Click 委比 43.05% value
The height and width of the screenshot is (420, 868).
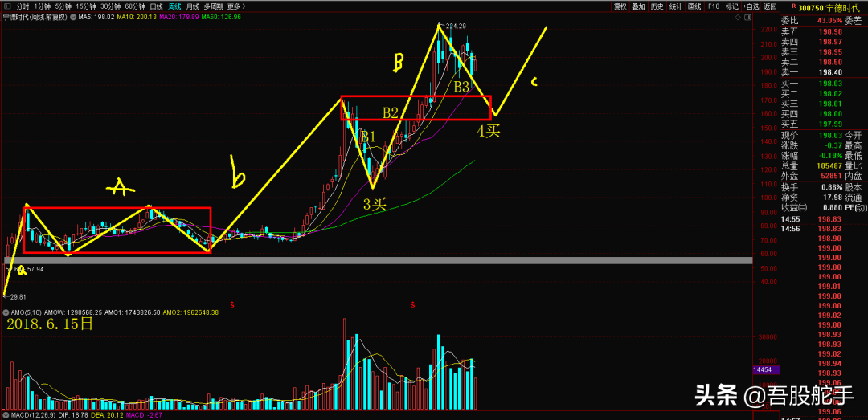829,20
